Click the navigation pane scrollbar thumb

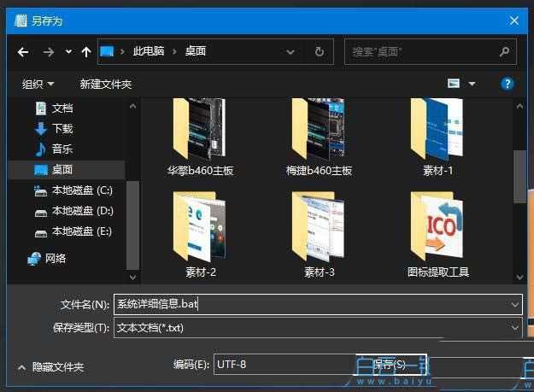coord(132,225)
